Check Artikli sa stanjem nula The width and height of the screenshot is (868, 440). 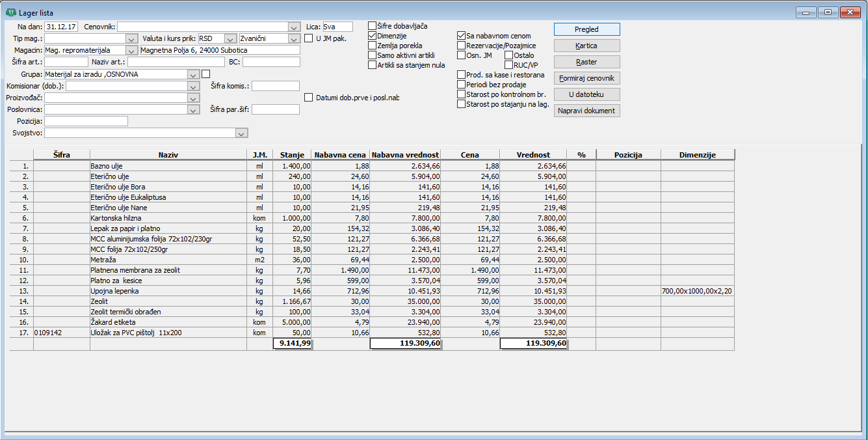[373, 65]
